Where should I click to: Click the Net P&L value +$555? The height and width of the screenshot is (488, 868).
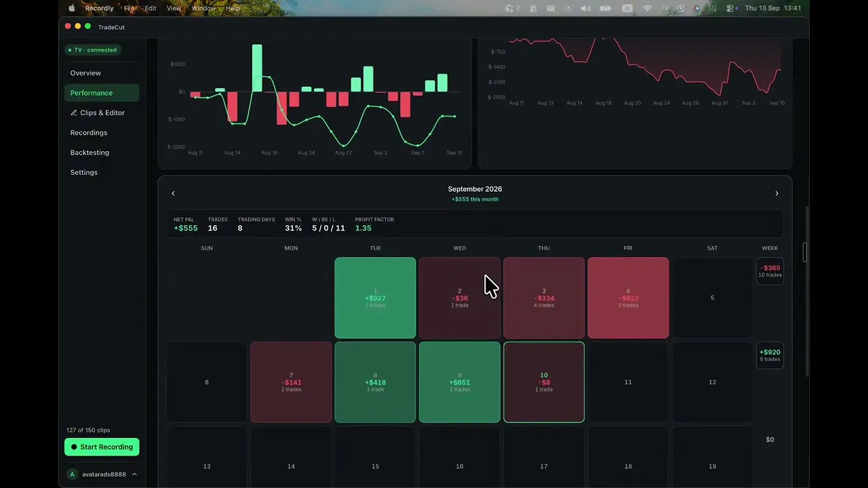pos(186,228)
